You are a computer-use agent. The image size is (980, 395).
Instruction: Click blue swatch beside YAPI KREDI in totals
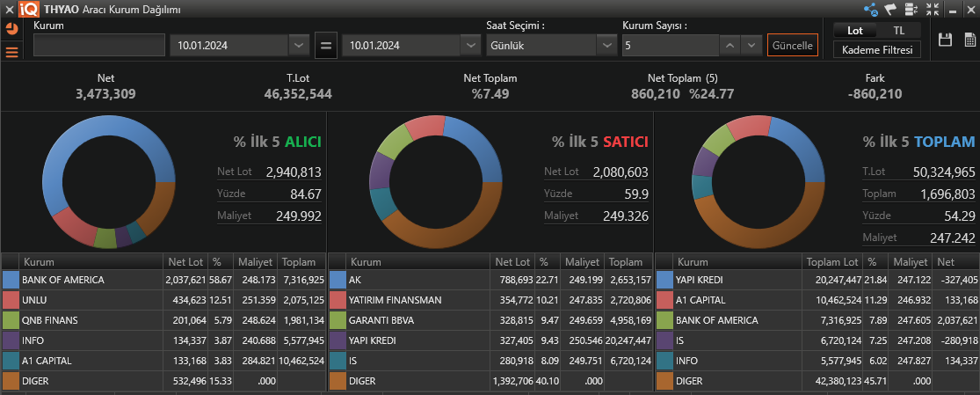point(665,280)
